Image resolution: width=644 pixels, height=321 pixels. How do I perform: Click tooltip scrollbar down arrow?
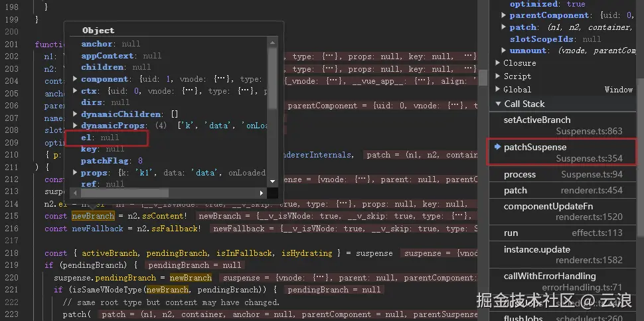[272, 181]
